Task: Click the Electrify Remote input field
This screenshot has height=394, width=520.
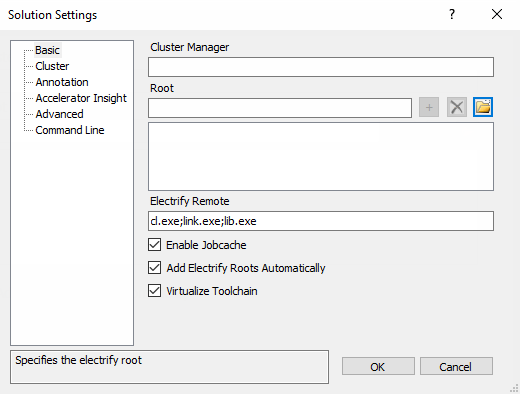Action: 321,221
